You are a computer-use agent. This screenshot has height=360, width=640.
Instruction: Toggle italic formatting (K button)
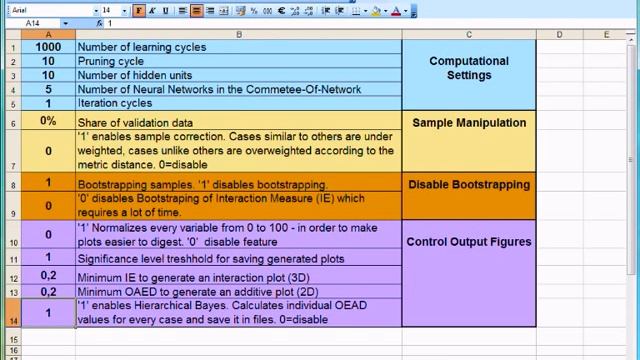[152, 11]
